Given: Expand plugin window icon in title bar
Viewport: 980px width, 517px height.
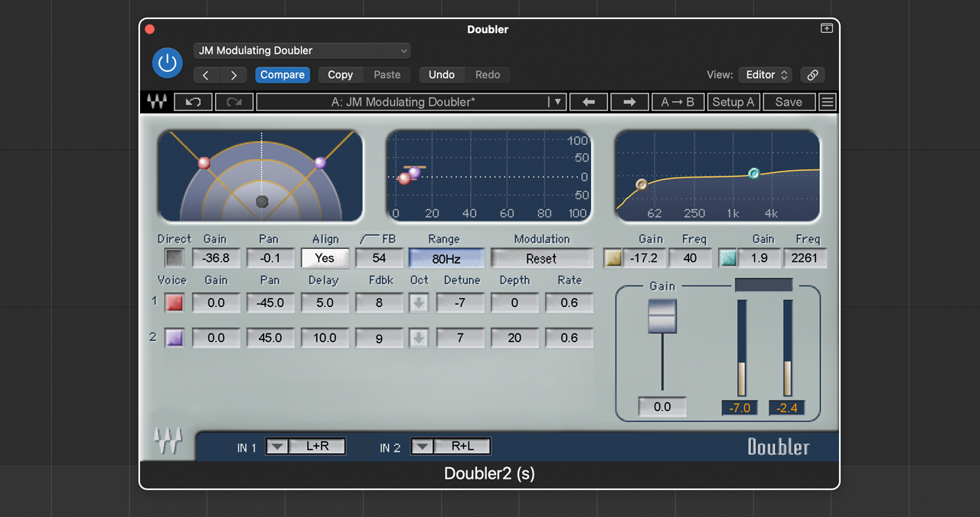Looking at the screenshot, I should (826, 28).
